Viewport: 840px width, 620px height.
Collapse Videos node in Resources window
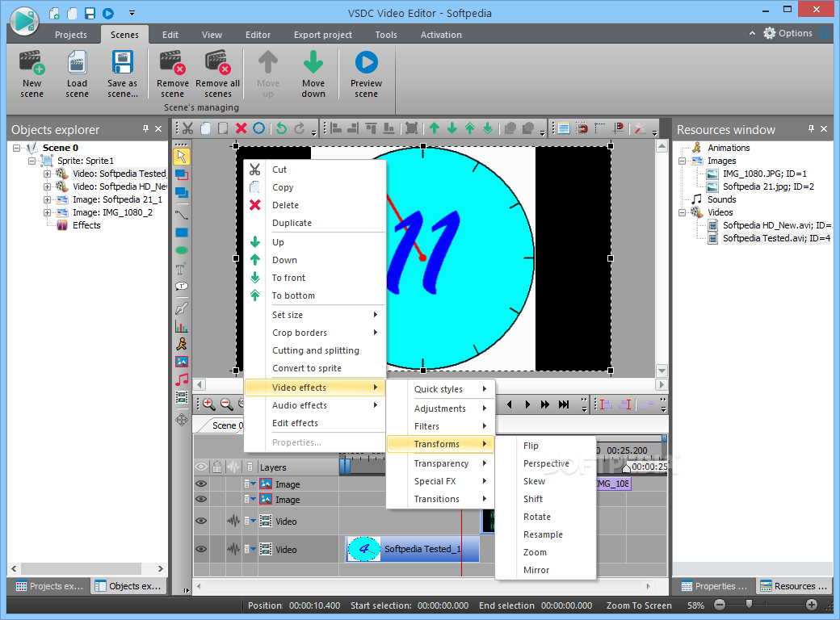pyautogui.click(x=682, y=212)
